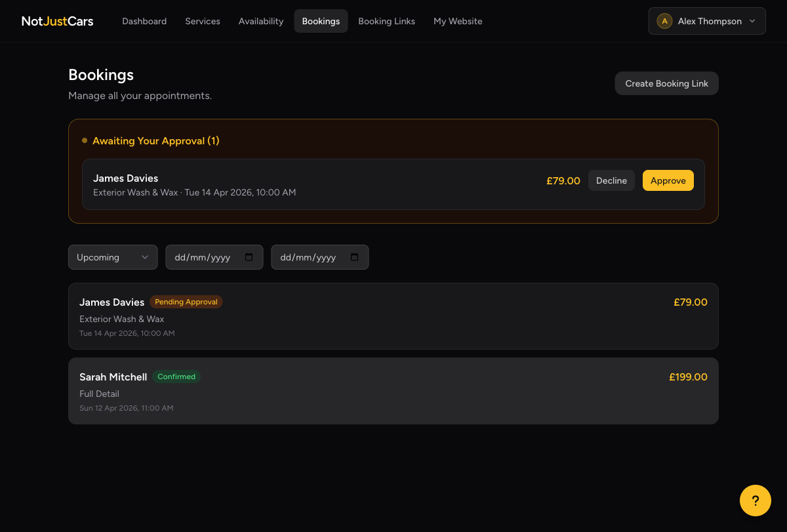Select the Pending Approval badge on James Davies

point(186,302)
